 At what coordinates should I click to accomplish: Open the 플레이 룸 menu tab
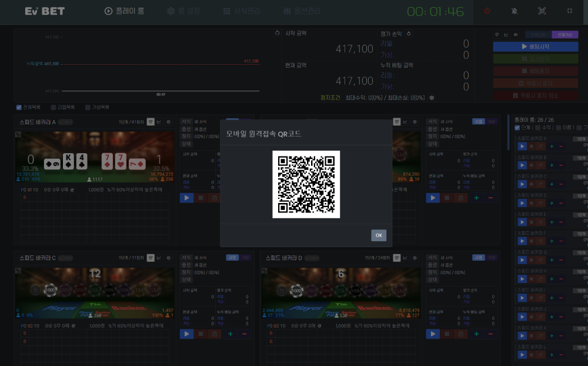124,11
